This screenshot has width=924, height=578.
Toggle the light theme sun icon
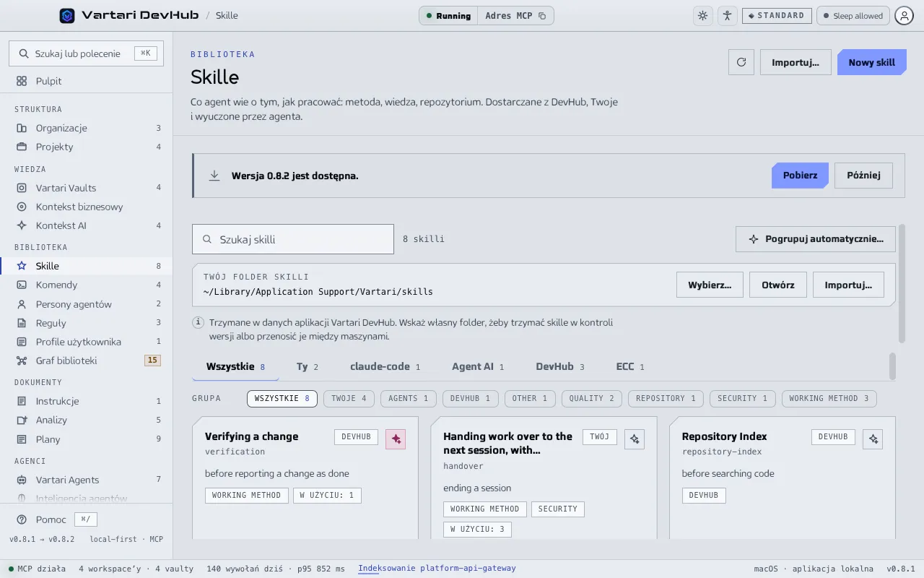702,16
